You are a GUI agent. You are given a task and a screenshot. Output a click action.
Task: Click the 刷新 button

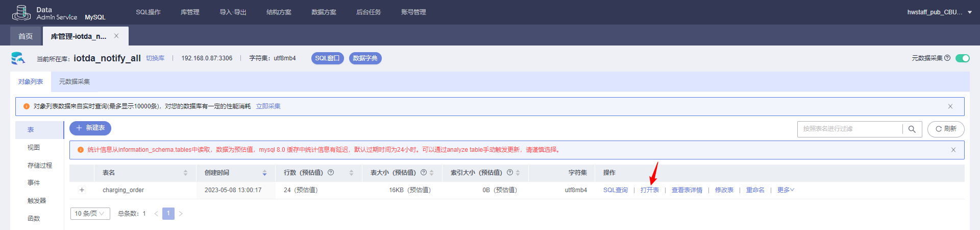[x=946, y=129]
